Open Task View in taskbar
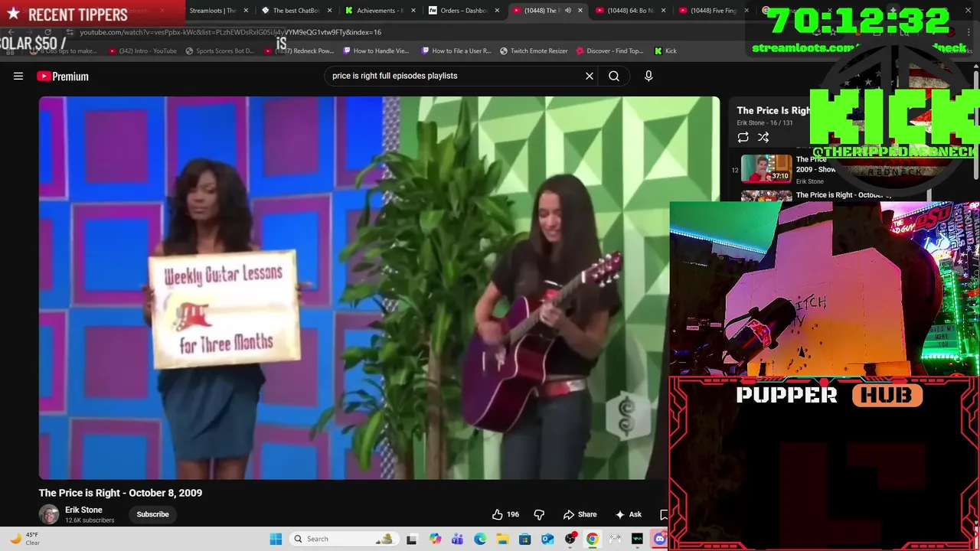Image resolution: width=980 pixels, height=551 pixels. point(412,539)
